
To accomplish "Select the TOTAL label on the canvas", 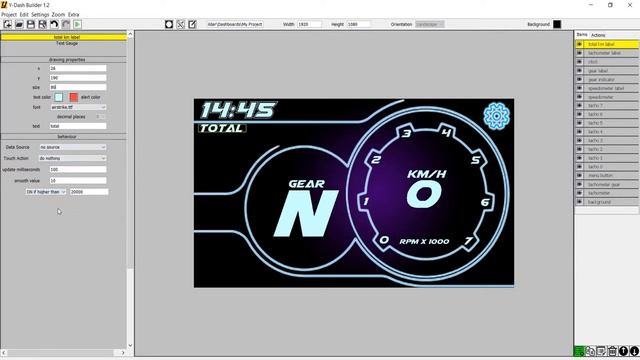I will 222,128.
